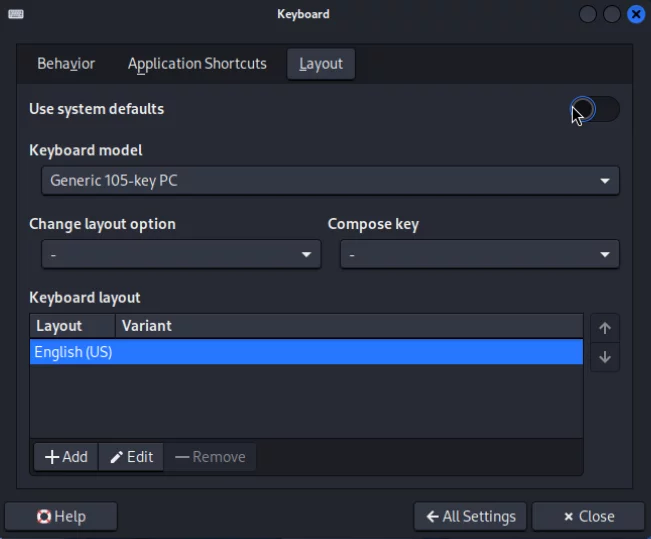Edit the selected keyboard layout
This screenshot has width=651, height=539.
[x=131, y=457]
